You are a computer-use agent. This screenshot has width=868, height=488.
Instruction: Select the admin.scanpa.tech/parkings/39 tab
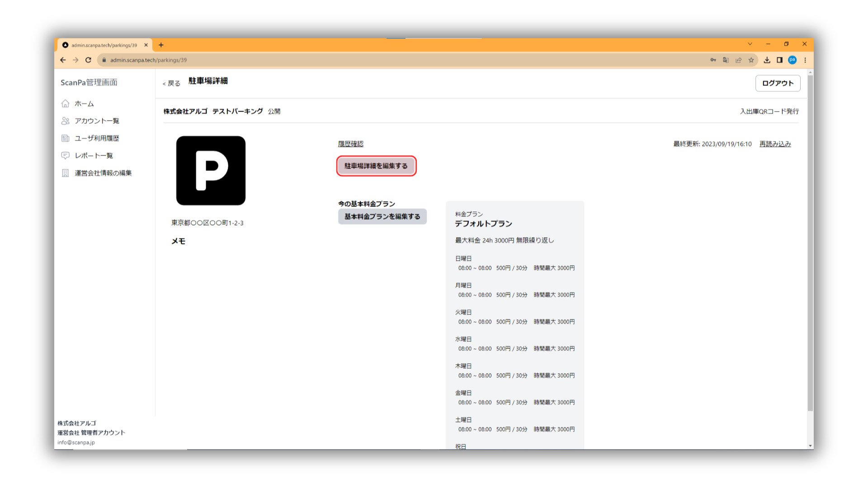click(104, 45)
